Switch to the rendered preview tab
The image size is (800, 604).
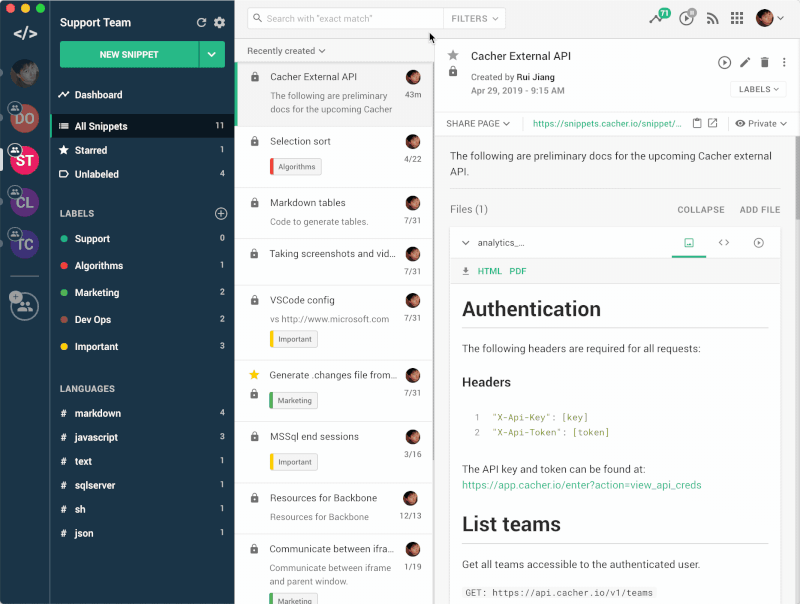coord(689,243)
